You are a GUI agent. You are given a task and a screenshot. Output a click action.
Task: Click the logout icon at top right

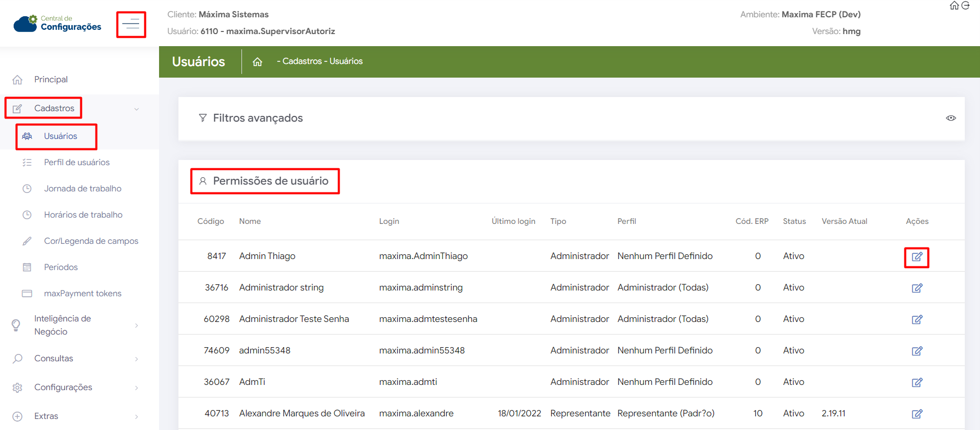click(x=965, y=6)
